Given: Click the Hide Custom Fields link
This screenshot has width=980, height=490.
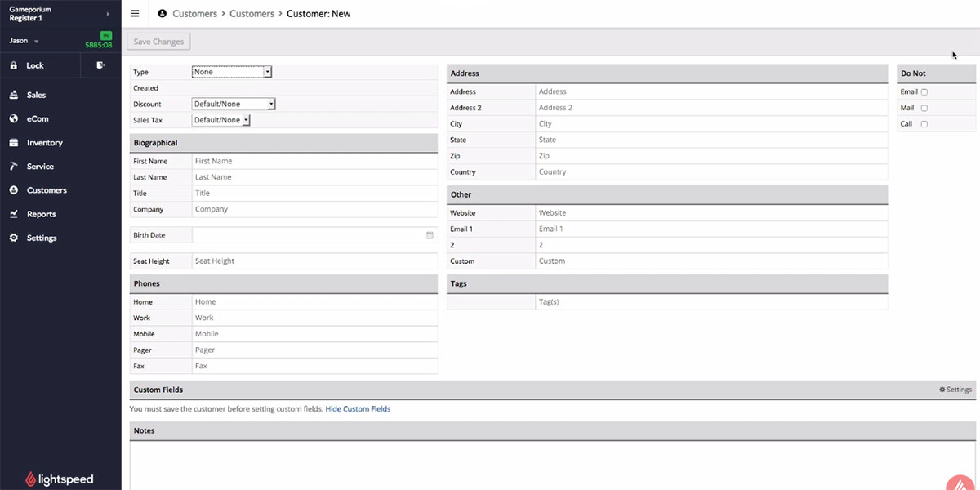Looking at the screenshot, I should point(358,409).
